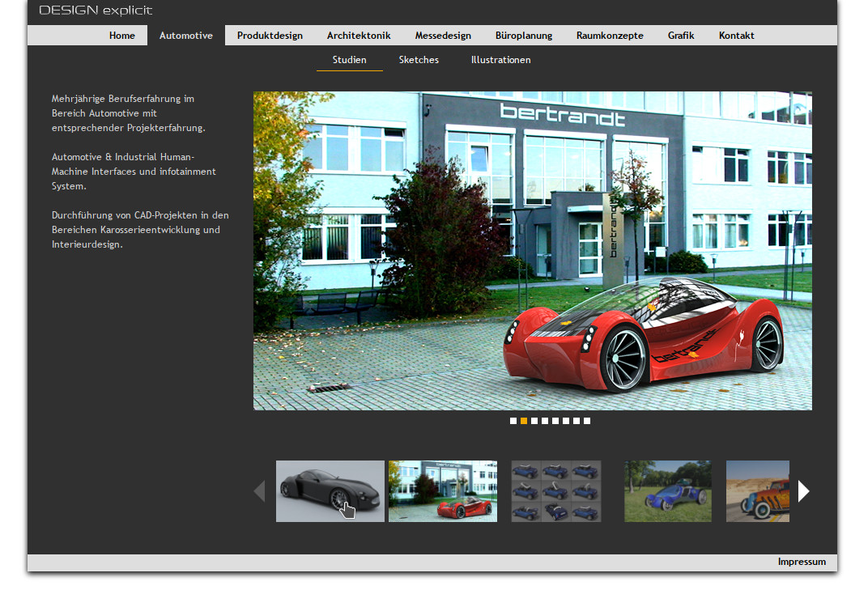868x607 pixels.
Task: Open the thumbnail with nine blue cars
Action: pyautogui.click(x=555, y=491)
